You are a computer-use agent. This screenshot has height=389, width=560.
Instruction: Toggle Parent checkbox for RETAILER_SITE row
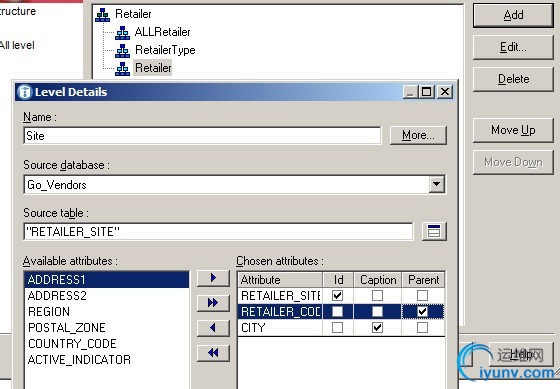[x=422, y=295]
